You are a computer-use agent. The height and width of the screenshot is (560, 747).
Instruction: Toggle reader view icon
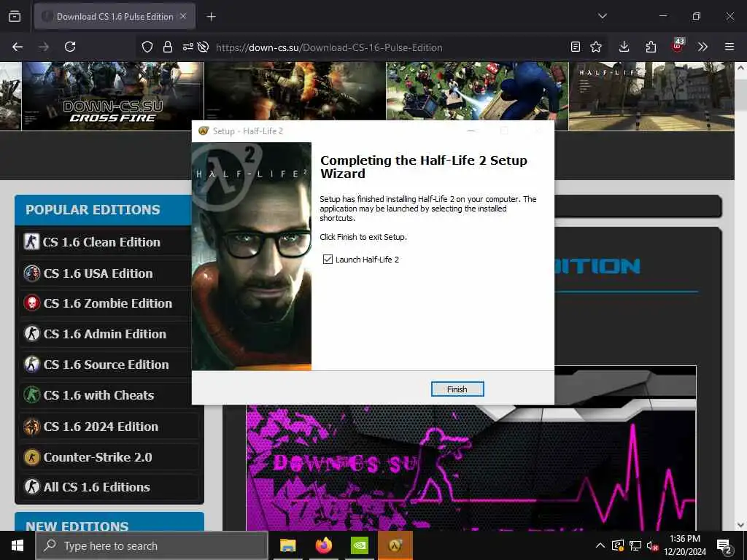click(576, 47)
